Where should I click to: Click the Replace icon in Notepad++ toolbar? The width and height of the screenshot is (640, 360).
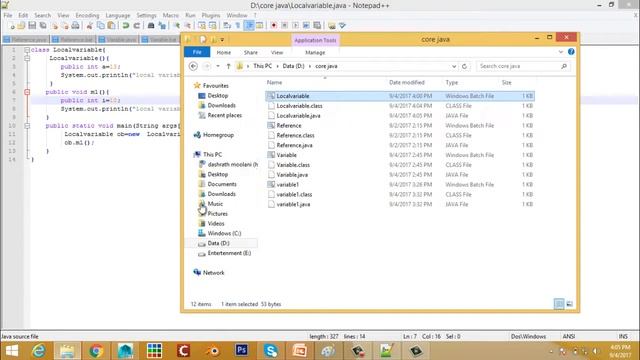(162, 26)
